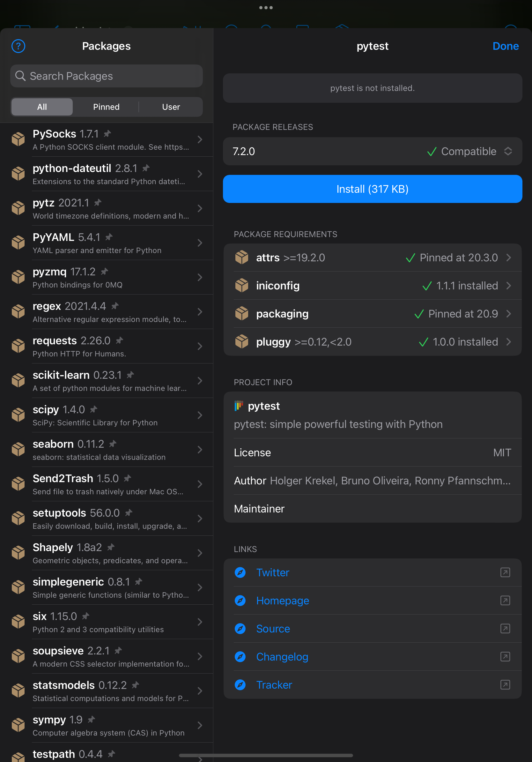532x762 pixels.
Task: Click the pytest project logo icon
Action: [239, 406]
